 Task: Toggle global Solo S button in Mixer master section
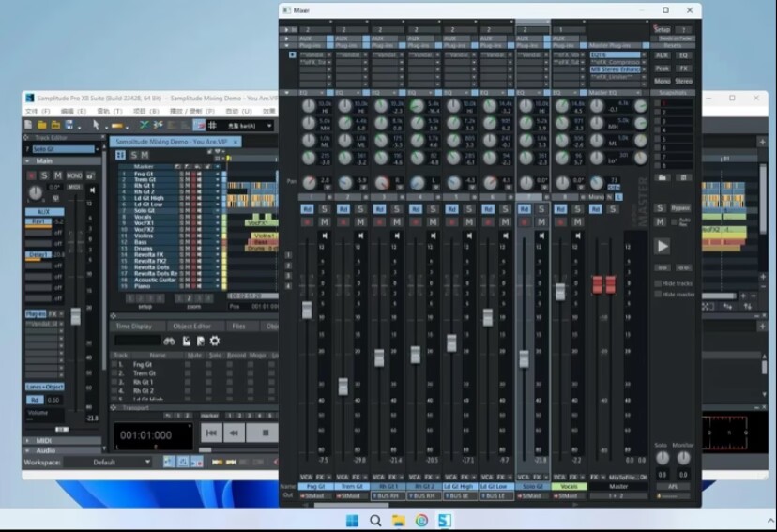tap(660, 208)
